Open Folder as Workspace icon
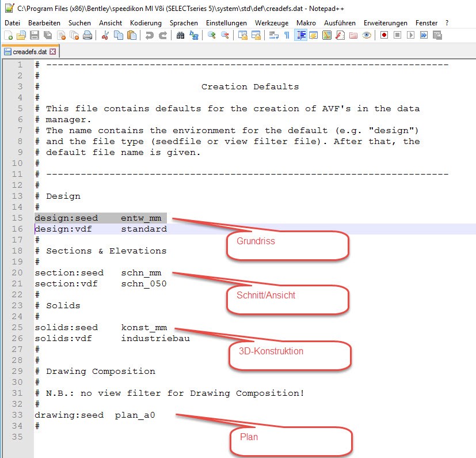This screenshot has width=476, height=458. pyautogui.click(x=353, y=36)
